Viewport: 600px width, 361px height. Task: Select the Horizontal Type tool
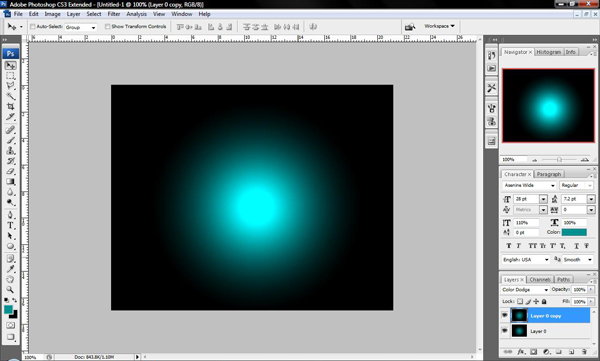click(x=10, y=225)
